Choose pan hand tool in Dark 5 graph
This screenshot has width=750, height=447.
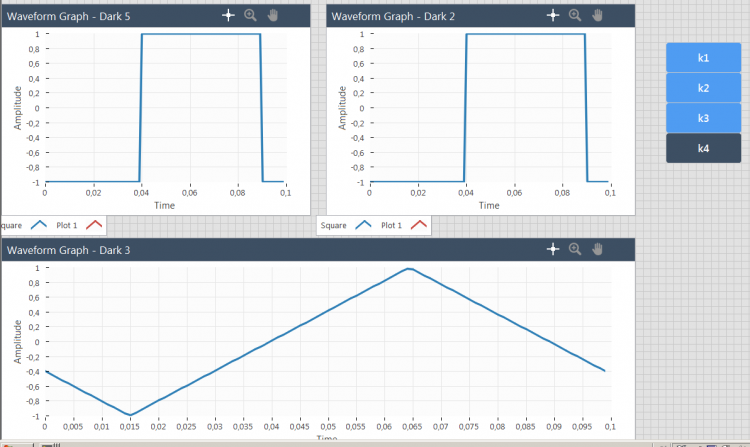point(273,15)
